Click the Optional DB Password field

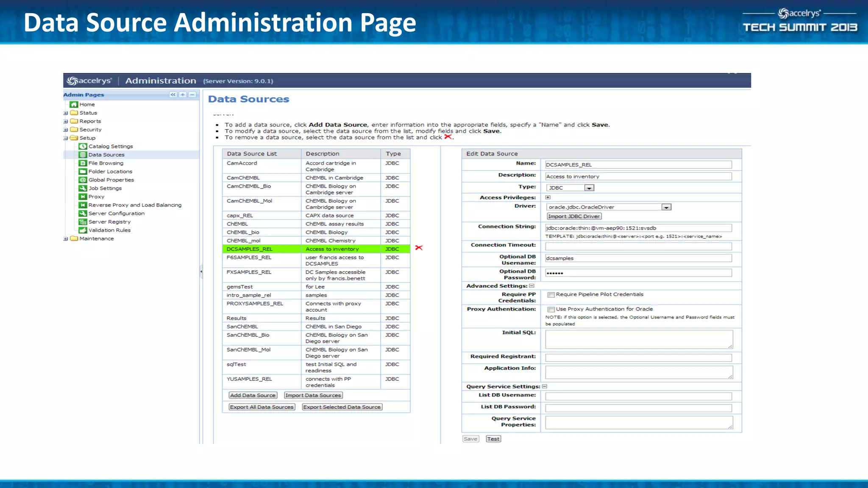[638, 273]
